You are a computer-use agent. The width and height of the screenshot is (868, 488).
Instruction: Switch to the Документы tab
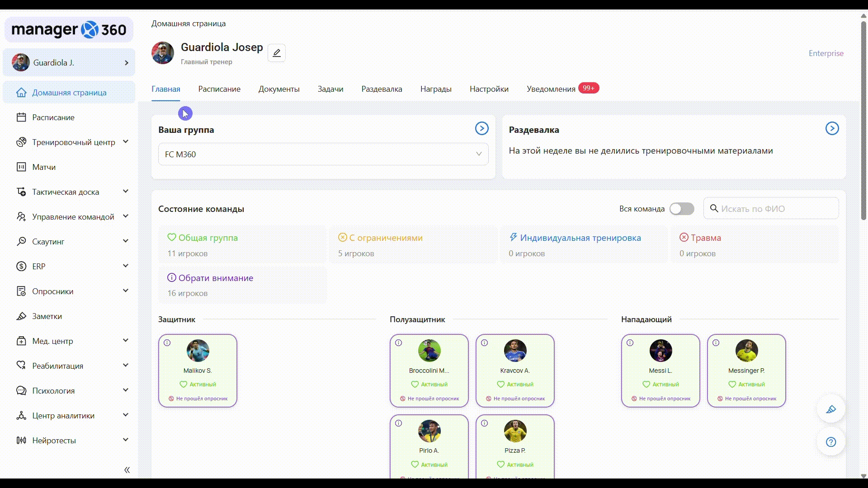[279, 89]
